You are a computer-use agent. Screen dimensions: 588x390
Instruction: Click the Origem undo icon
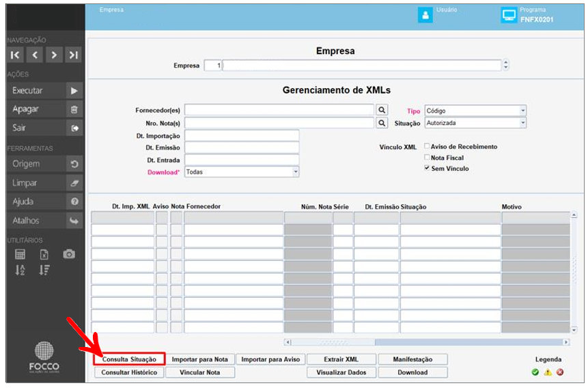74,164
